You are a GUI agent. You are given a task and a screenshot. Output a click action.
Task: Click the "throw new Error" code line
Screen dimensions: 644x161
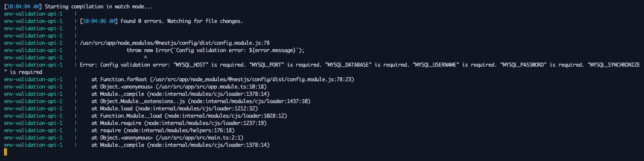215,51
